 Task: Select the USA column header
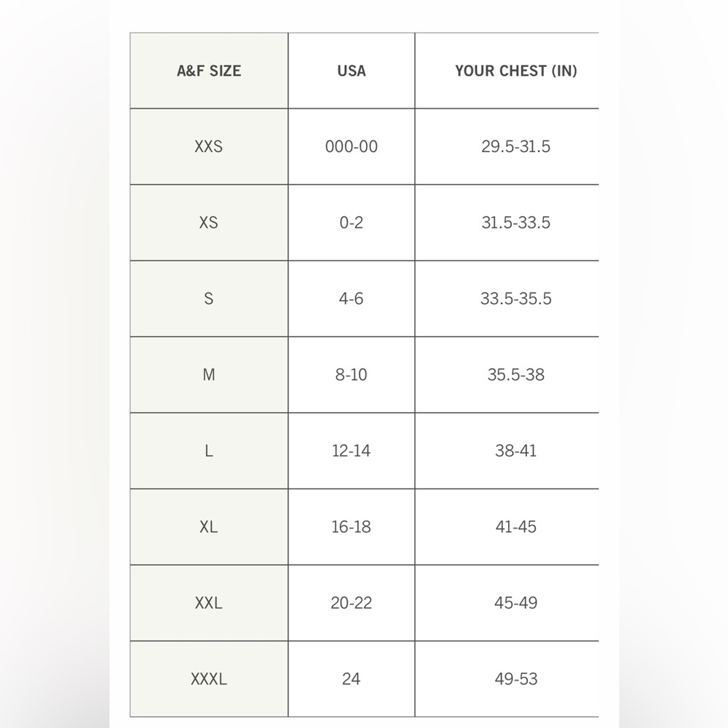tap(352, 71)
